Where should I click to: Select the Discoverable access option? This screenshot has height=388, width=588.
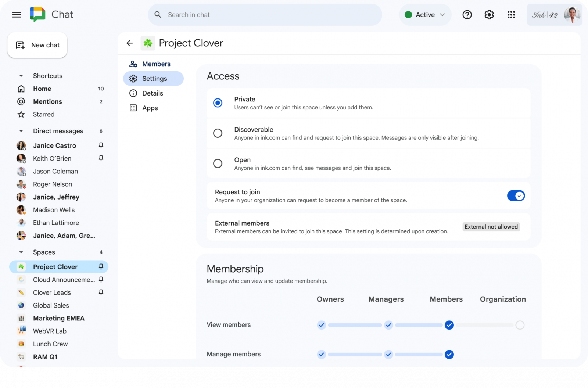[x=218, y=133]
